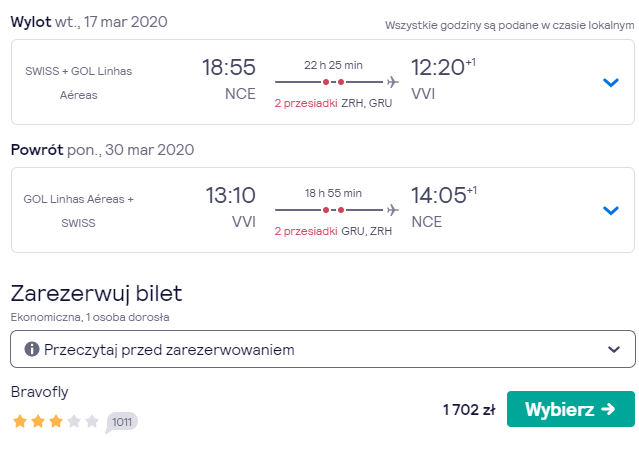Expand return flight details chevron
The width and height of the screenshot is (639, 453).
tap(610, 211)
